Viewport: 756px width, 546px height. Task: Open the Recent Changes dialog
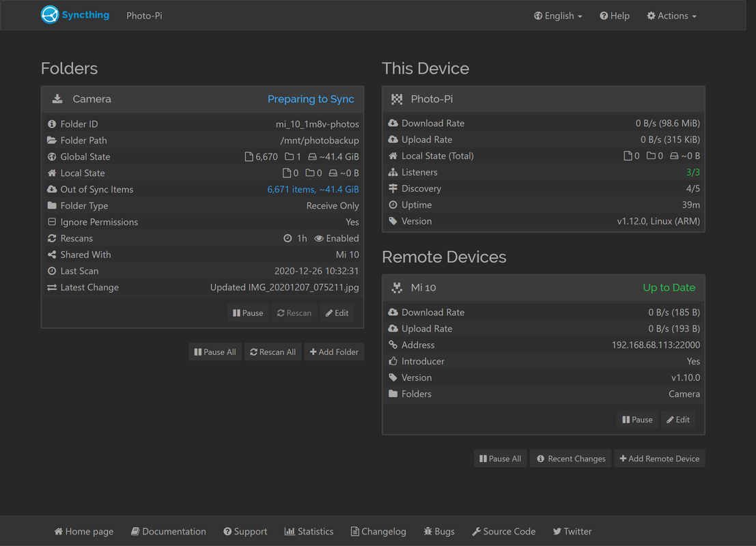pos(571,458)
